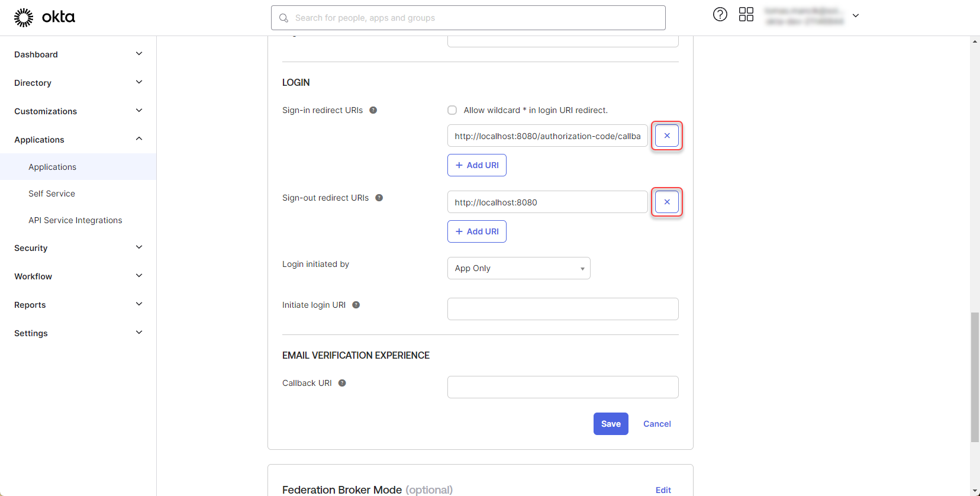Go to API Service Integrations
Image resolution: width=980 pixels, height=496 pixels.
coord(75,220)
